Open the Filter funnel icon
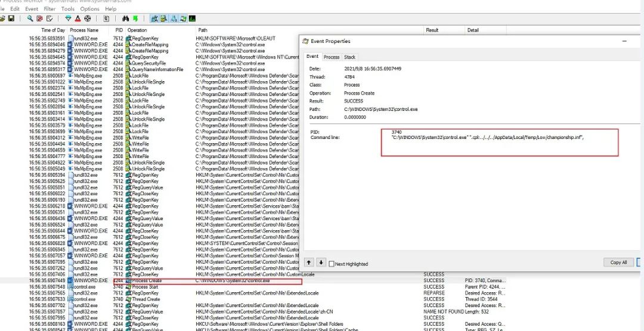The width and height of the screenshot is (644, 331). 68,18
